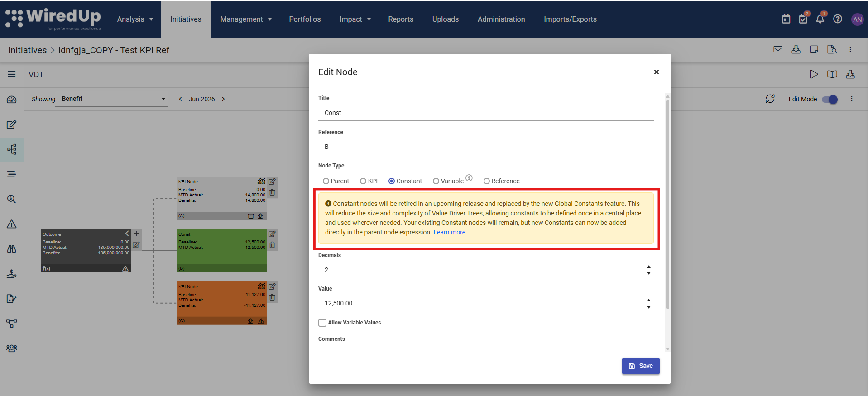Open the book icon in the VDT toolbar

point(832,74)
